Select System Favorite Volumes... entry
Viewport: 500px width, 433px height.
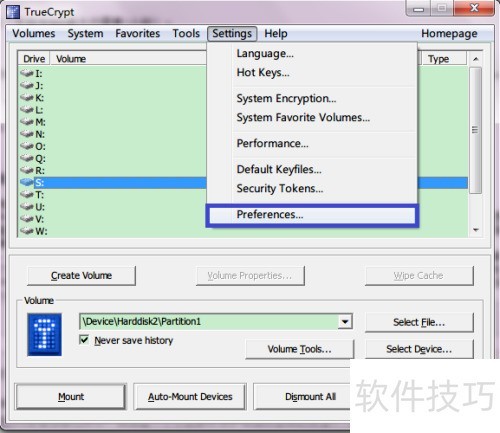[312, 117]
